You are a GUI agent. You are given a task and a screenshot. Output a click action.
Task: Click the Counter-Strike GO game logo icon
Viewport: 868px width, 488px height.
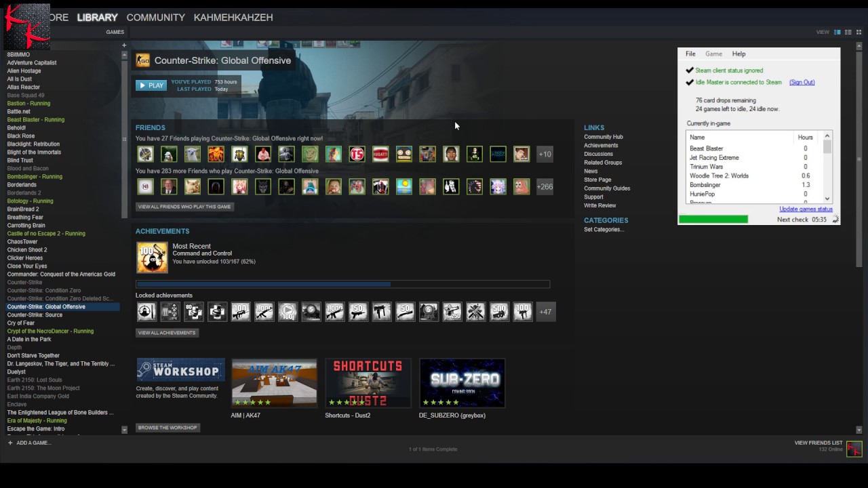(142, 60)
